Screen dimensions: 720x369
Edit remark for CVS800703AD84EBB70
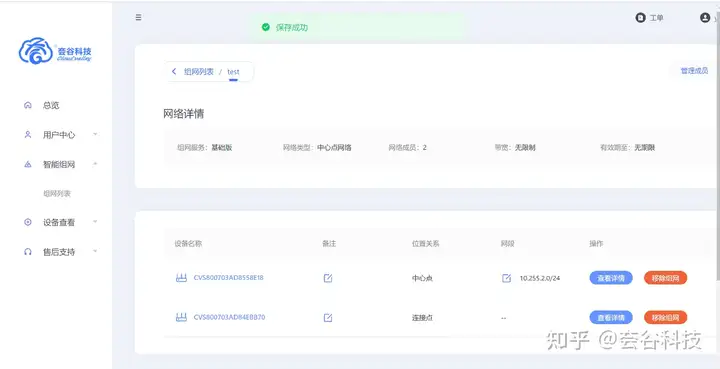pyautogui.click(x=328, y=318)
